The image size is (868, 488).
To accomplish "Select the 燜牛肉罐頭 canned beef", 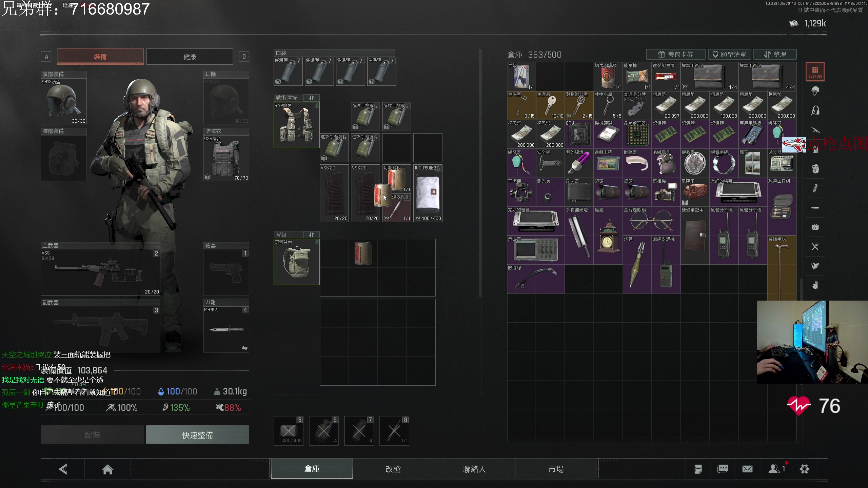I will click(x=608, y=76).
